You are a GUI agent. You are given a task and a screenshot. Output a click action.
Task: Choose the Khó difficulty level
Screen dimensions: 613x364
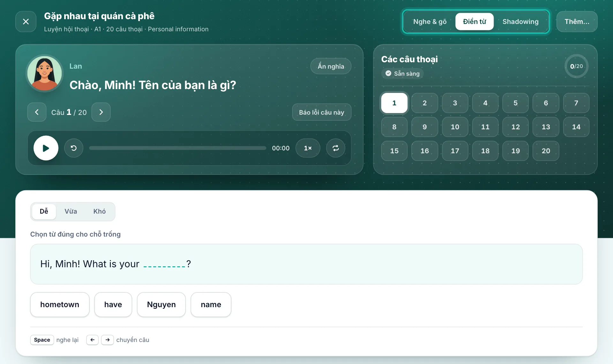tap(100, 211)
